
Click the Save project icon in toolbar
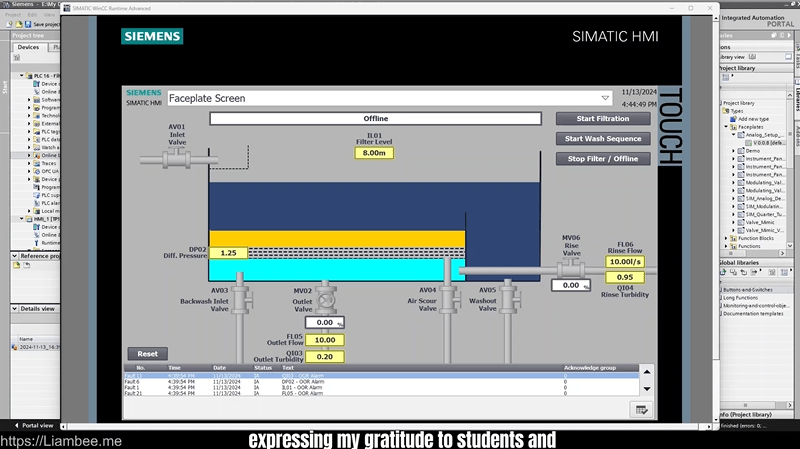point(27,23)
